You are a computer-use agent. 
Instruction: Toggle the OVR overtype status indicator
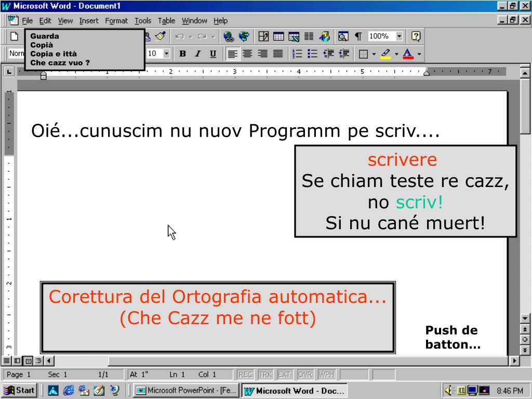click(x=305, y=375)
